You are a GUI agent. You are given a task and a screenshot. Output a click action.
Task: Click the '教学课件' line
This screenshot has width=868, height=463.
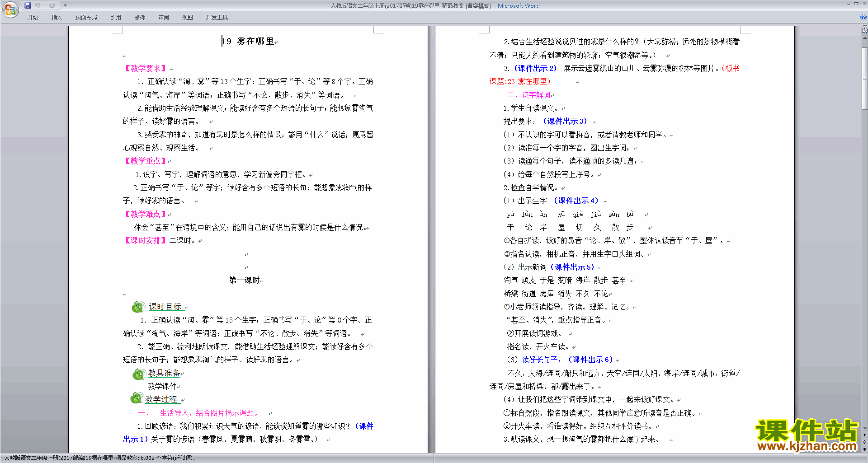[x=162, y=387]
